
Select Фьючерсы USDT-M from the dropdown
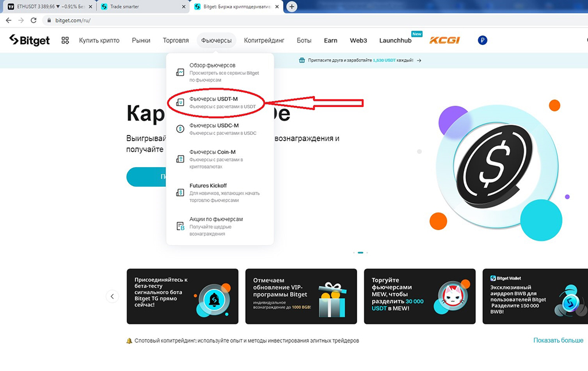pos(222,102)
